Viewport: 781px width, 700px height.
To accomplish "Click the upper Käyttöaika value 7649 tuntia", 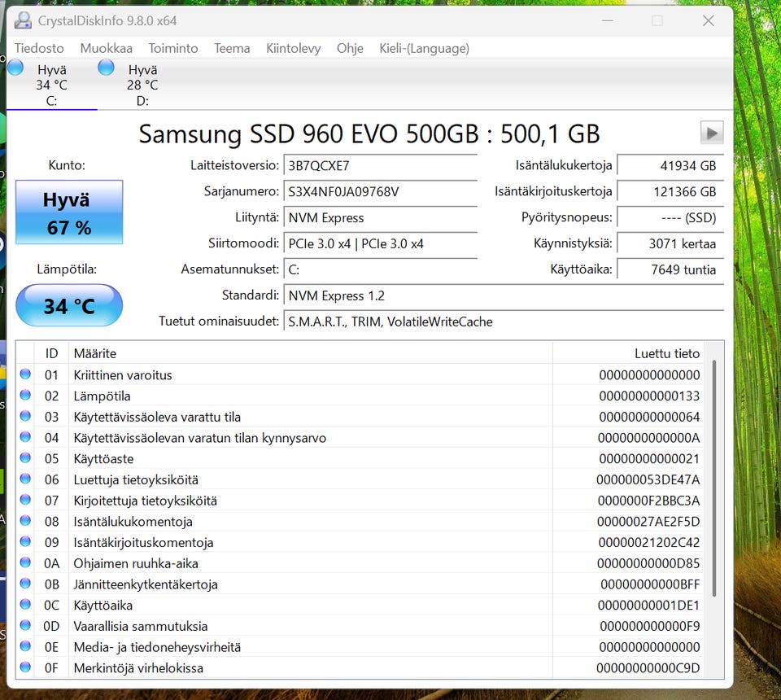I will click(670, 269).
